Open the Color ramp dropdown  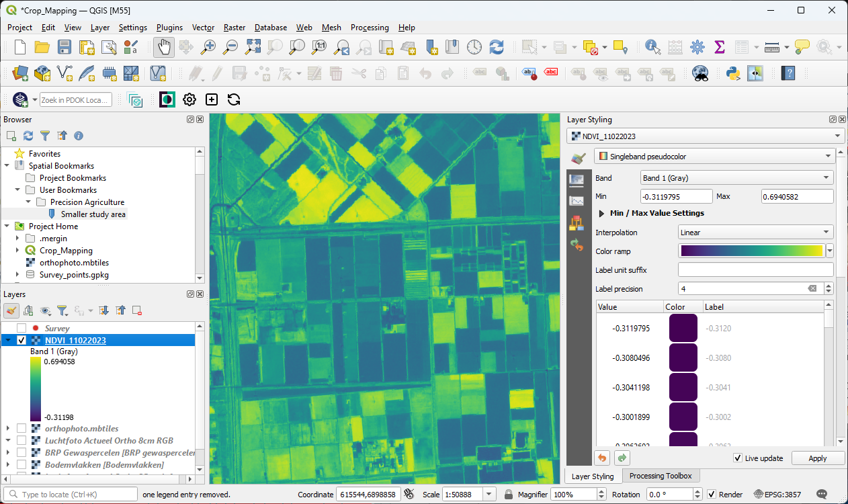(x=831, y=251)
